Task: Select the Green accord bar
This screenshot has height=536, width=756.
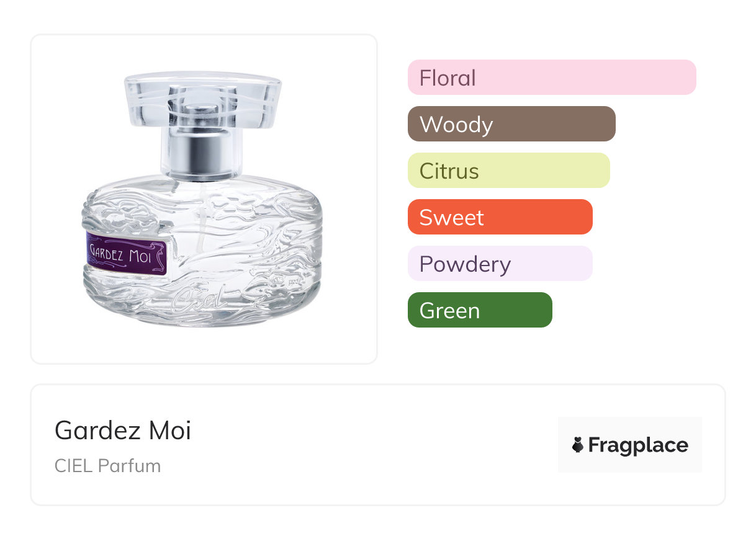Action: point(480,310)
